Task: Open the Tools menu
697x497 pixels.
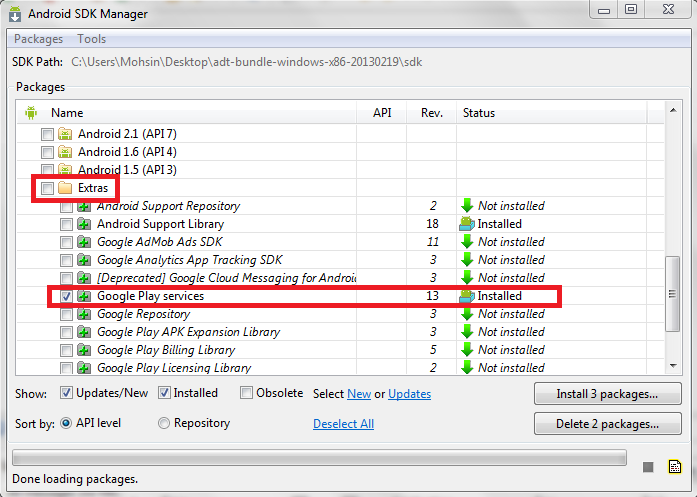Action: pos(92,39)
